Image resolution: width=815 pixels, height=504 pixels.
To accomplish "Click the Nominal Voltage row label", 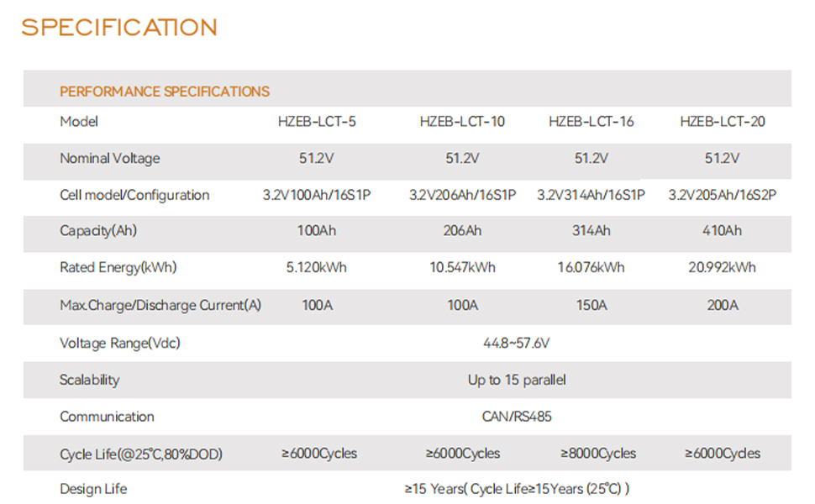I will [109, 159].
